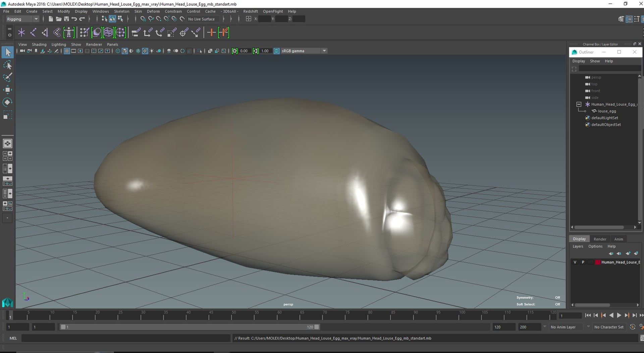This screenshot has width=644, height=353.
Task: Open the layer editor Options menu
Action: [595, 246]
